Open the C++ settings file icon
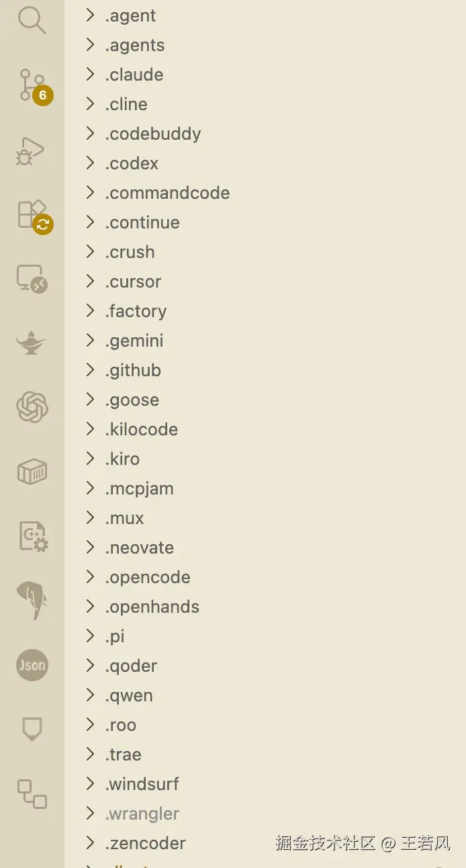 coord(32,536)
